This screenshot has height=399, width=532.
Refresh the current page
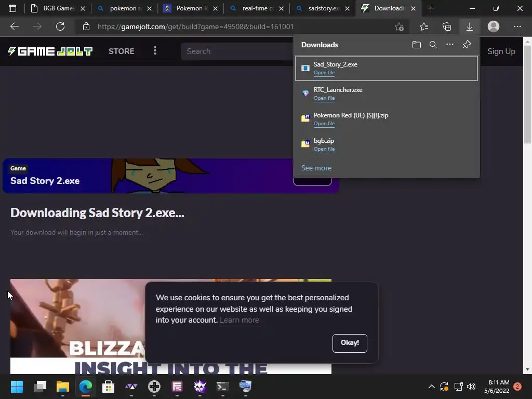(x=60, y=26)
